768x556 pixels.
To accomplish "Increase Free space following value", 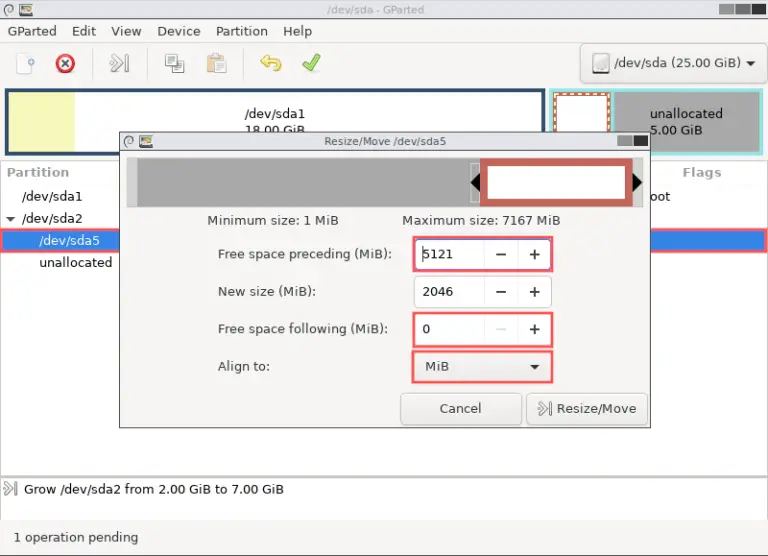I will pyautogui.click(x=534, y=329).
